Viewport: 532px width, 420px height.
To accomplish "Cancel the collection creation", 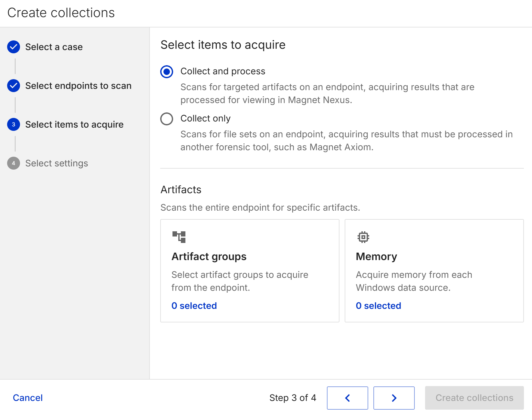I will tap(27, 398).
